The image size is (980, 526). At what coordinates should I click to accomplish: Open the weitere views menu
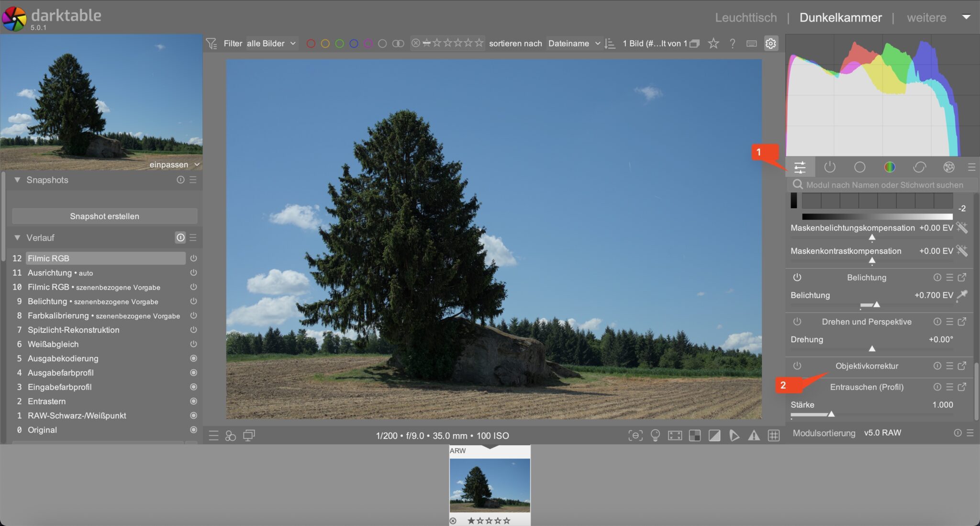[x=927, y=17]
